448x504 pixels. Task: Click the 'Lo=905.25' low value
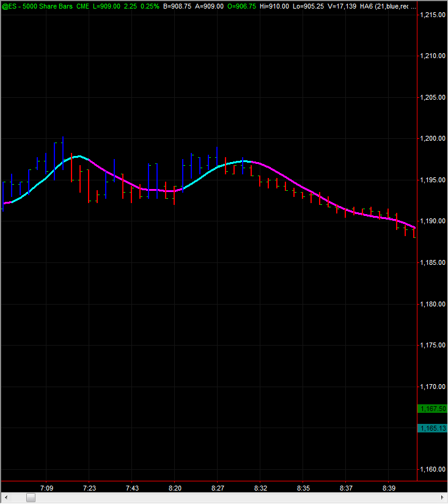pos(308,6)
